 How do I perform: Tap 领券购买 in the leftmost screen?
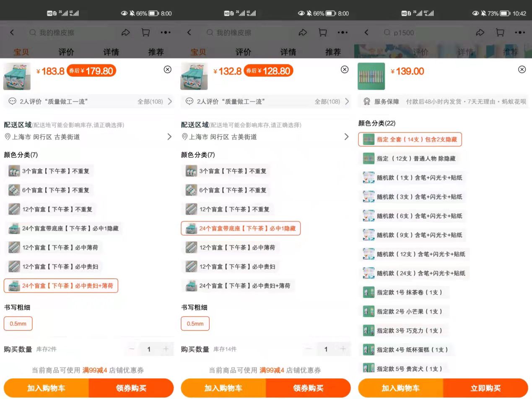point(131,388)
